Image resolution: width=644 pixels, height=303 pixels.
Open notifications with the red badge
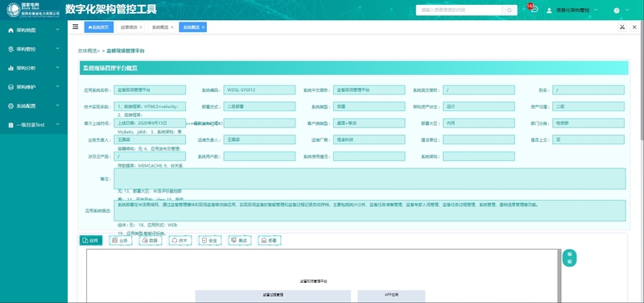pyautogui.click(x=533, y=9)
